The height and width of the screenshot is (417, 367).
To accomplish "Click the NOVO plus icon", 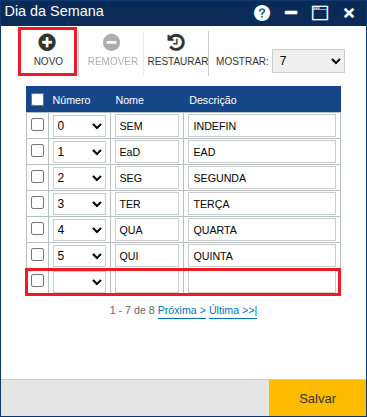I will point(47,42).
